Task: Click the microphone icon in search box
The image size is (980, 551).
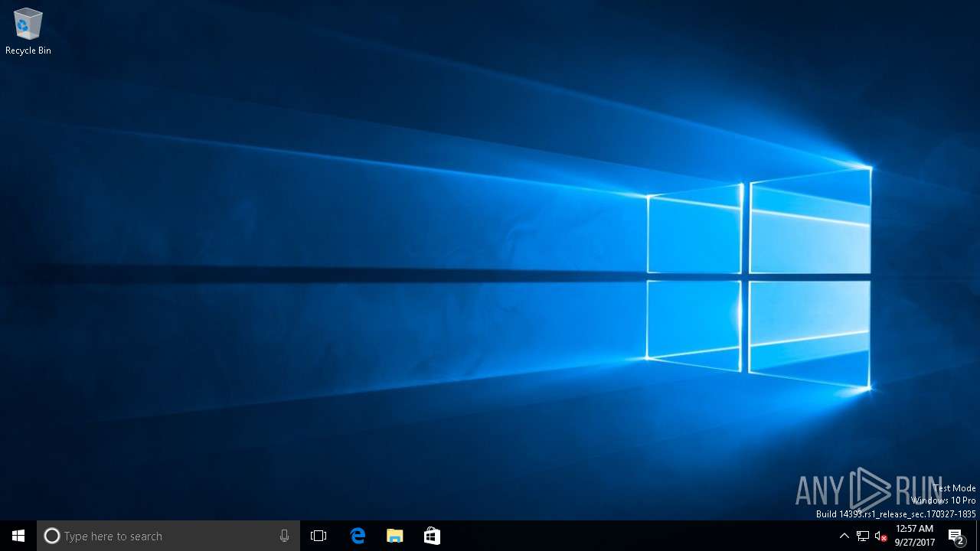Action: tap(284, 536)
